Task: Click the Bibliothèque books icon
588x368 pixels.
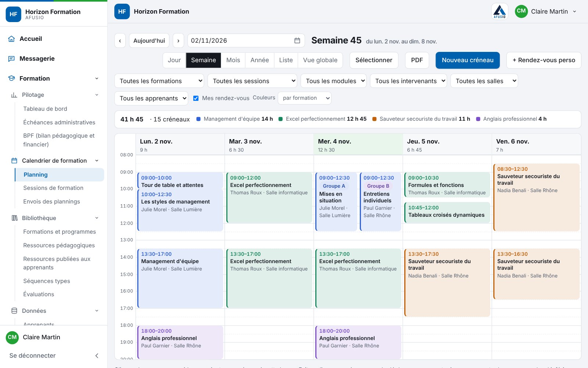Action: [x=14, y=218]
